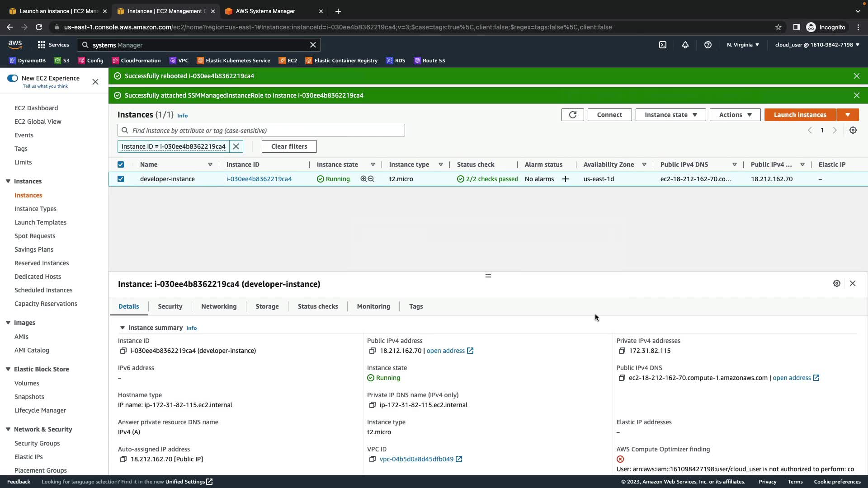Screen dimensions: 868x488
Task: Open AWS CloudShell icon in top bar
Action: [x=663, y=45]
